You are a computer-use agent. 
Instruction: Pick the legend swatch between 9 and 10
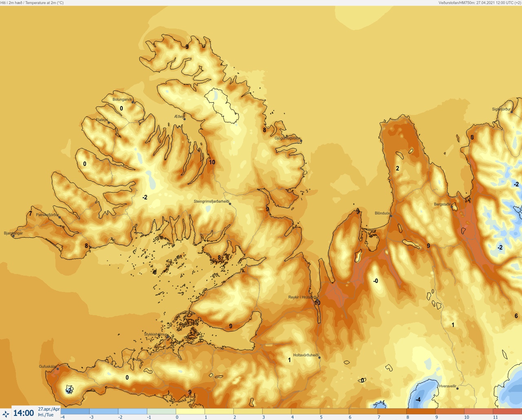449,411
